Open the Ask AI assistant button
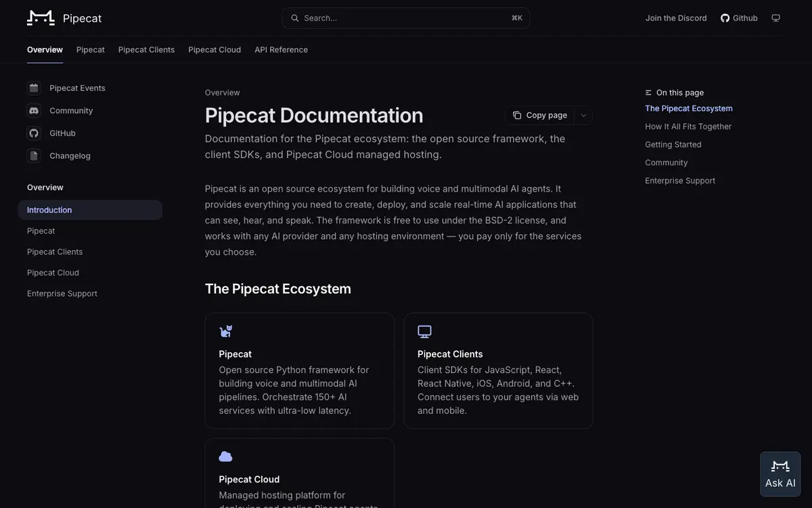This screenshot has height=508, width=812. coord(780,474)
